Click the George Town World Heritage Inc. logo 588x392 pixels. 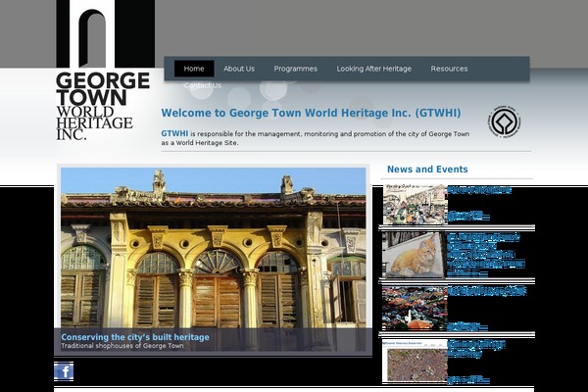(x=105, y=71)
